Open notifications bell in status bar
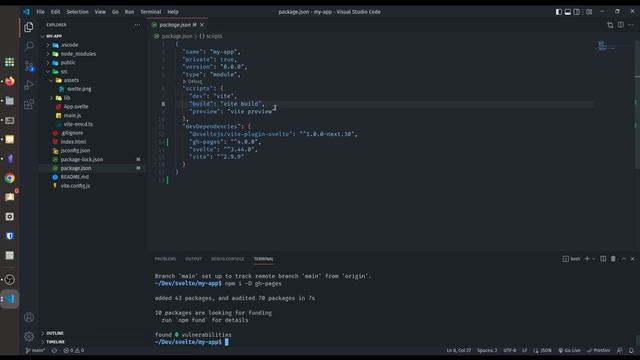 (x=631, y=350)
